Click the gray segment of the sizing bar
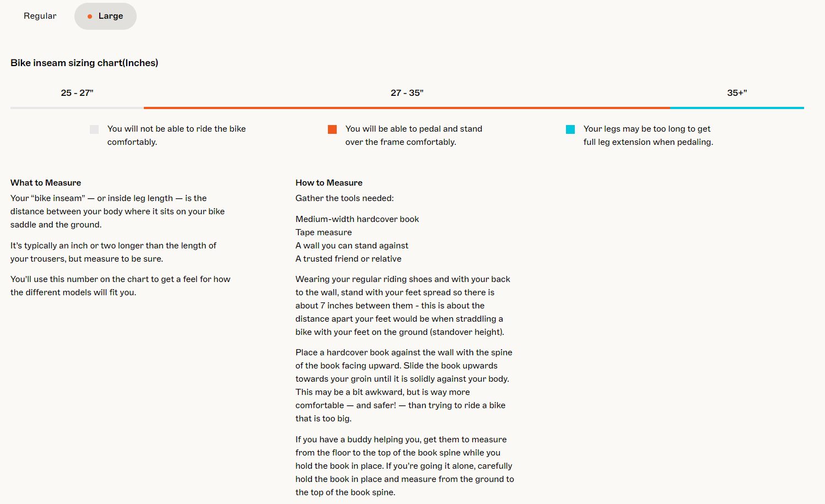825x504 pixels. 77,108
